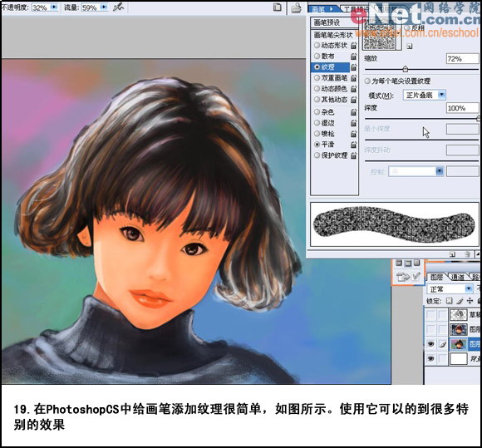Select full screen mode icon in toolbox
This screenshot has width=482, height=448.
click(x=416, y=263)
